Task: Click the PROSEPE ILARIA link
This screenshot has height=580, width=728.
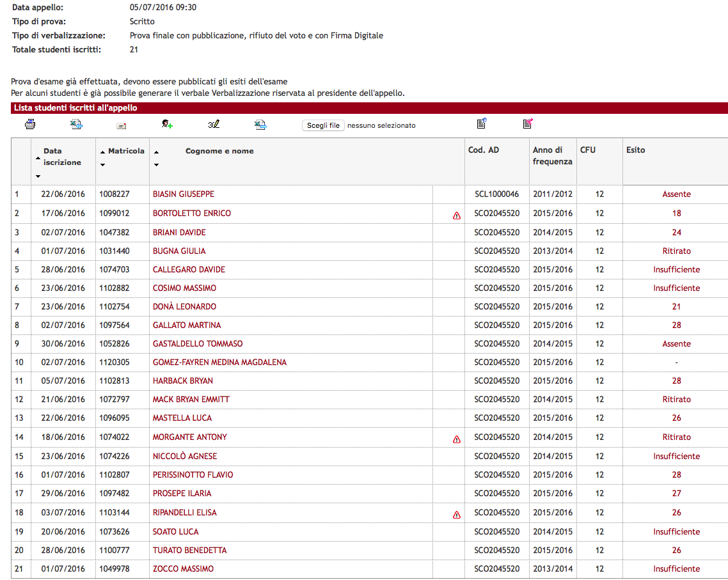Action: (182, 493)
